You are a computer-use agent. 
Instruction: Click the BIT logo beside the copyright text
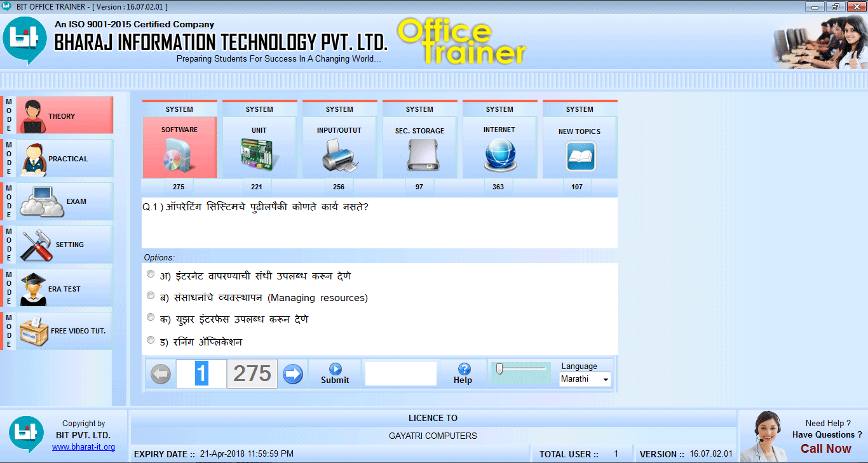(26, 434)
